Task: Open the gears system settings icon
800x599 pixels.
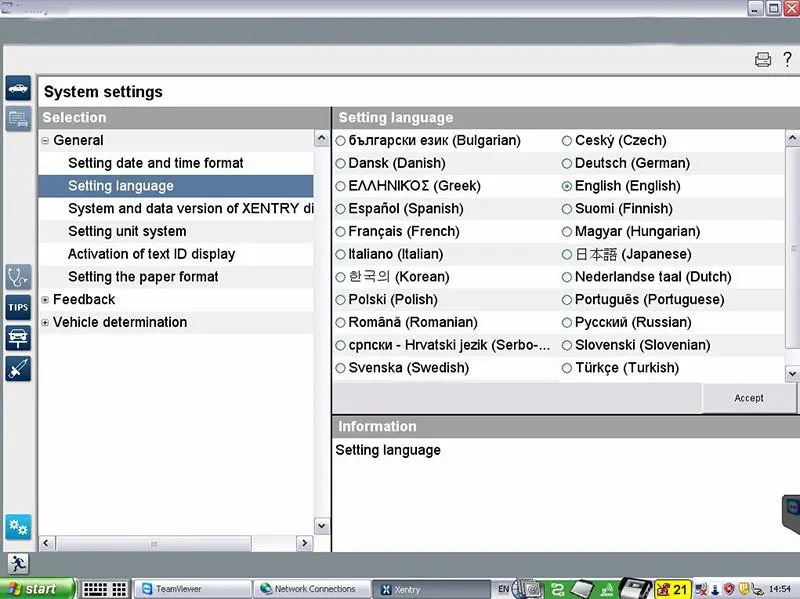Action: click(x=18, y=527)
